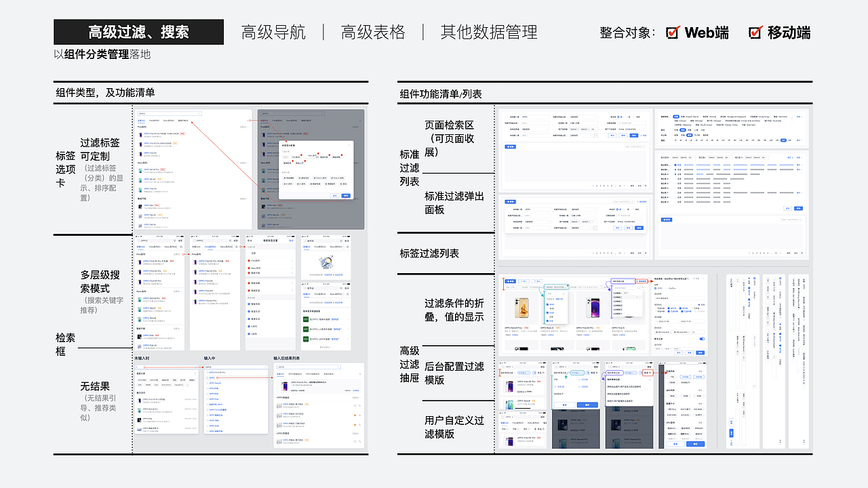Select the 无结果 label
Viewport: 868px width, 488px height.
[95, 386]
